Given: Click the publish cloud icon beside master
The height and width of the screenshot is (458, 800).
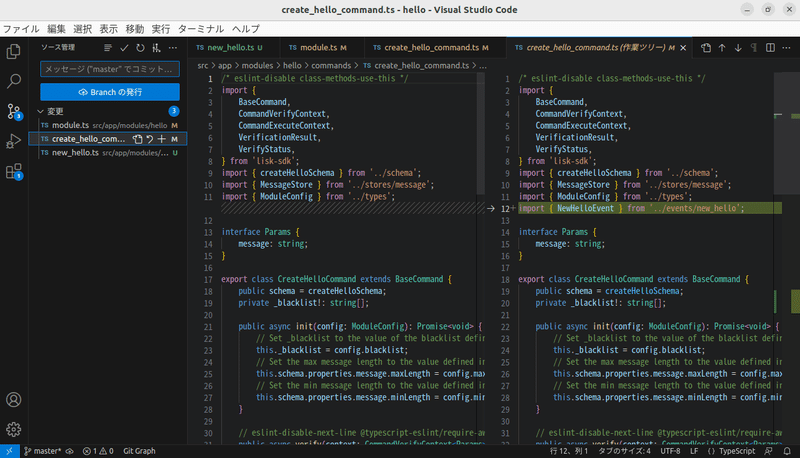Looking at the screenshot, I should click(x=70, y=451).
